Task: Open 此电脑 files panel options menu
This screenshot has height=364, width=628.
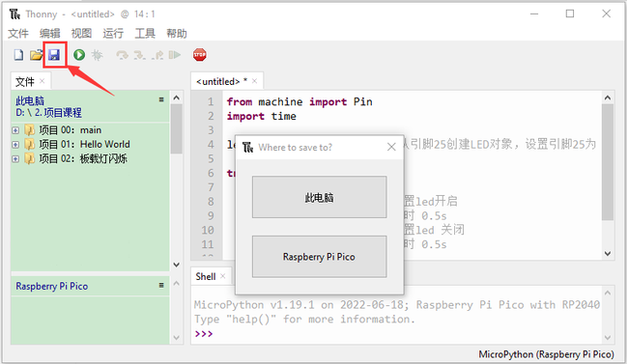Action: [x=161, y=99]
